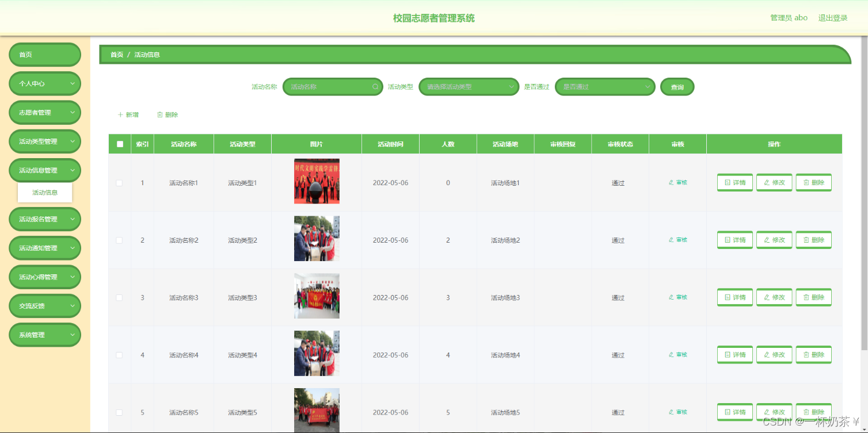Click 首页 in the breadcrumb
Image resolution: width=868 pixels, height=433 pixels.
coord(117,55)
